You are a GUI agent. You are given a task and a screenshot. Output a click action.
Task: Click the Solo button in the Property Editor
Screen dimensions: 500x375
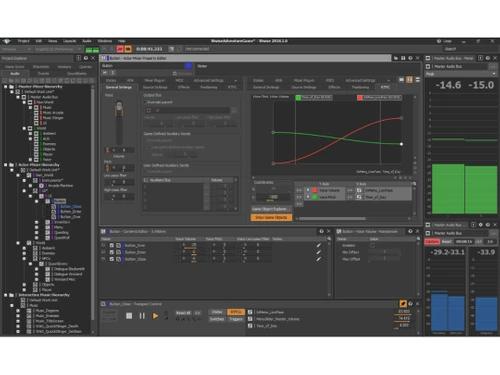pyautogui.click(x=112, y=73)
